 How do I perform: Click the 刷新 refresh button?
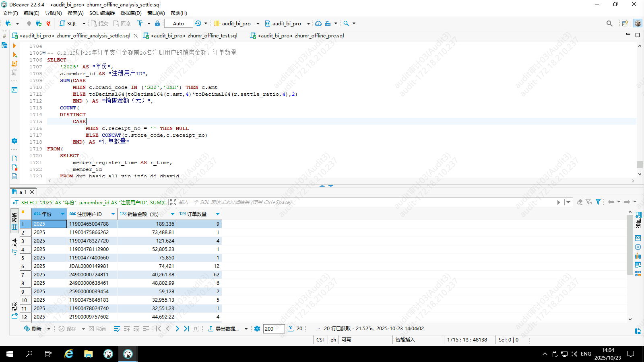33,329
